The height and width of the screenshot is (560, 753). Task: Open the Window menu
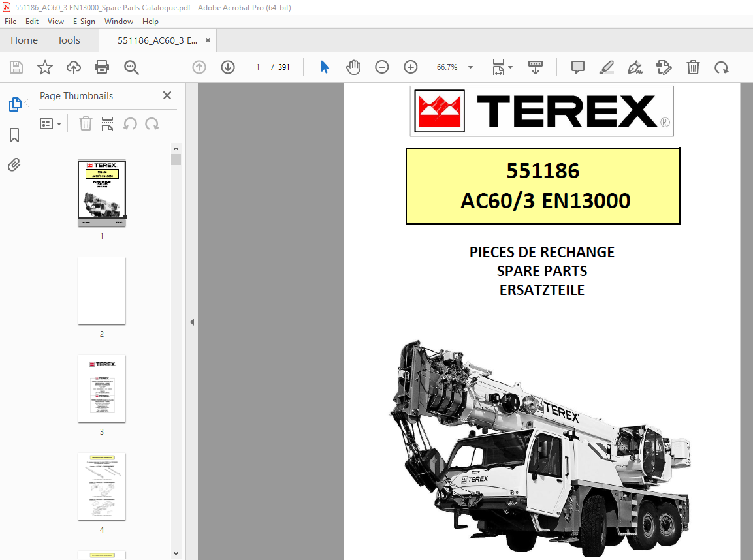(119, 22)
